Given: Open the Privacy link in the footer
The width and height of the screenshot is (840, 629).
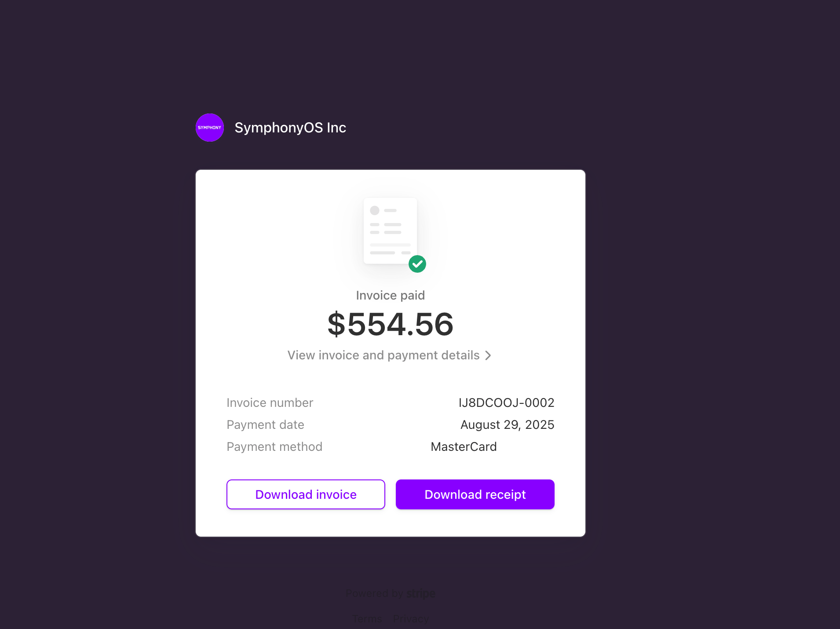Looking at the screenshot, I should [x=411, y=619].
